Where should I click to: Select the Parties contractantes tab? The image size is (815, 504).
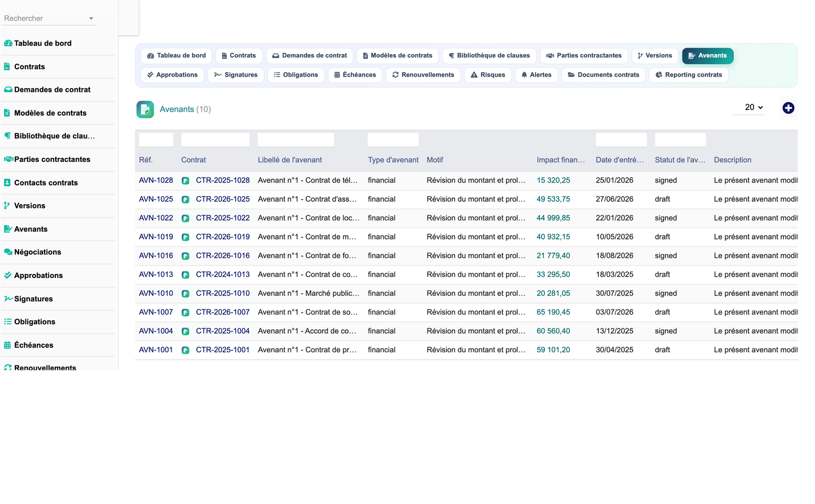(584, 56)
